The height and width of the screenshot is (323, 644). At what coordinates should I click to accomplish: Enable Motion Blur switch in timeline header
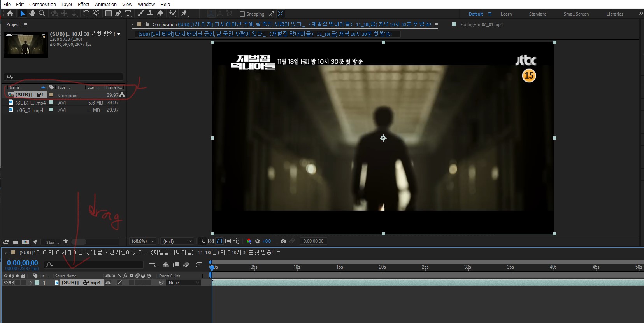186,265
